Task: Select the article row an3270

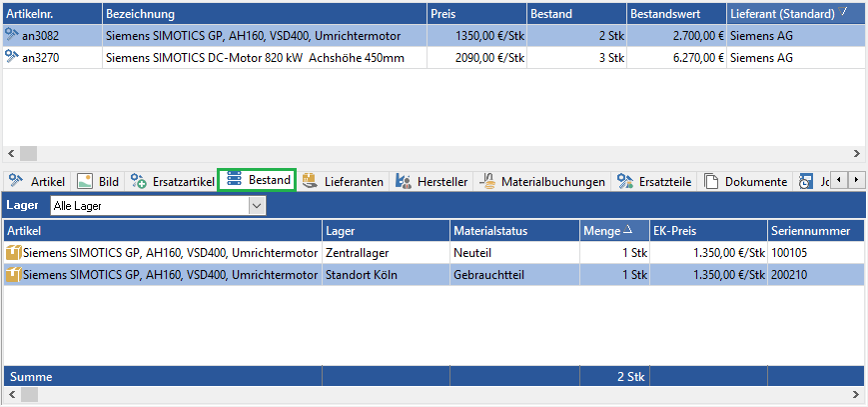Action: coord(434,58)
